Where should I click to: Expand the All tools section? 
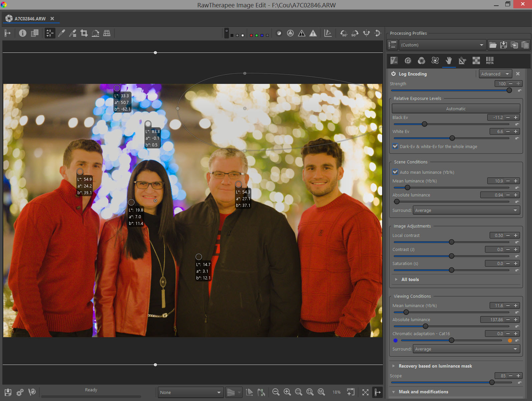410,279
